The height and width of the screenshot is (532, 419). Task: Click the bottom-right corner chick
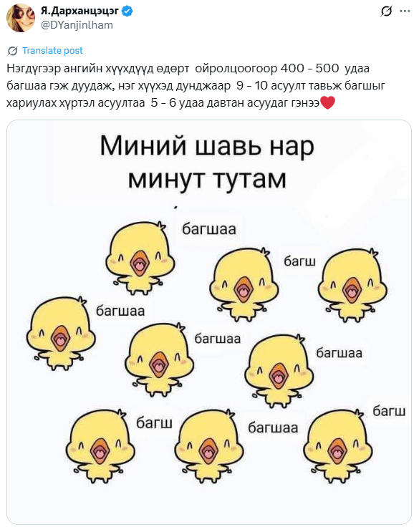(x=337, y=446)
